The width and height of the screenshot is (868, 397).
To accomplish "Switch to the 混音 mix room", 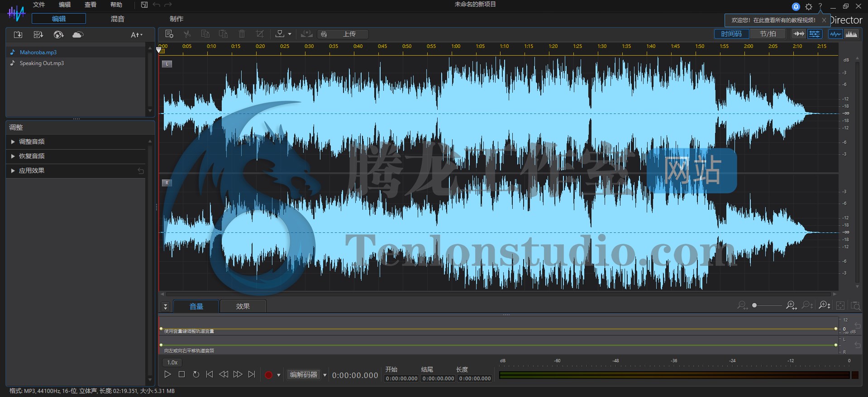I will [x=118, y=19].
